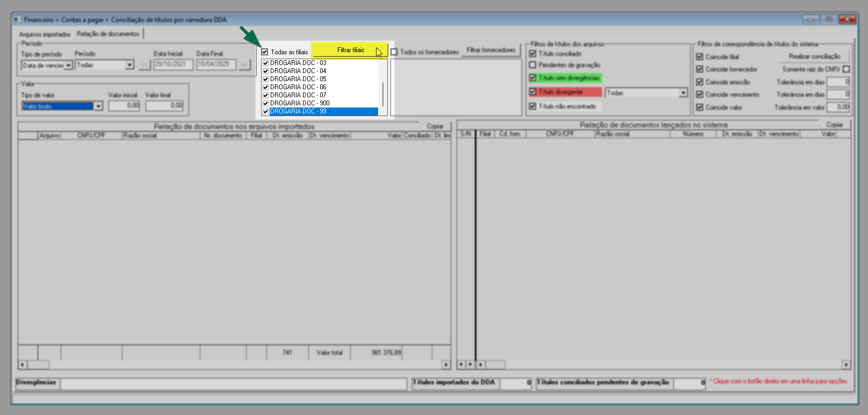
Task: Click Arquivo column header in imported table
Action: (49, 135)
